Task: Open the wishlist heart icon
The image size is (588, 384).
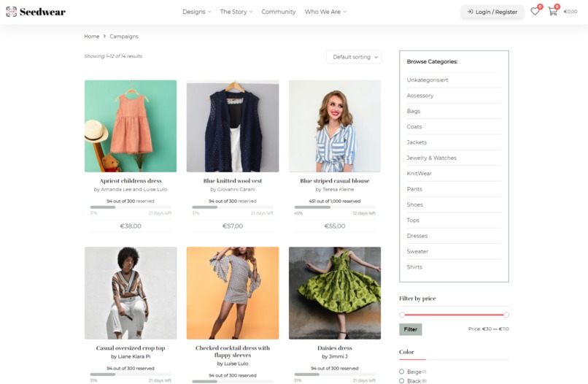Action: click(535, 11)
